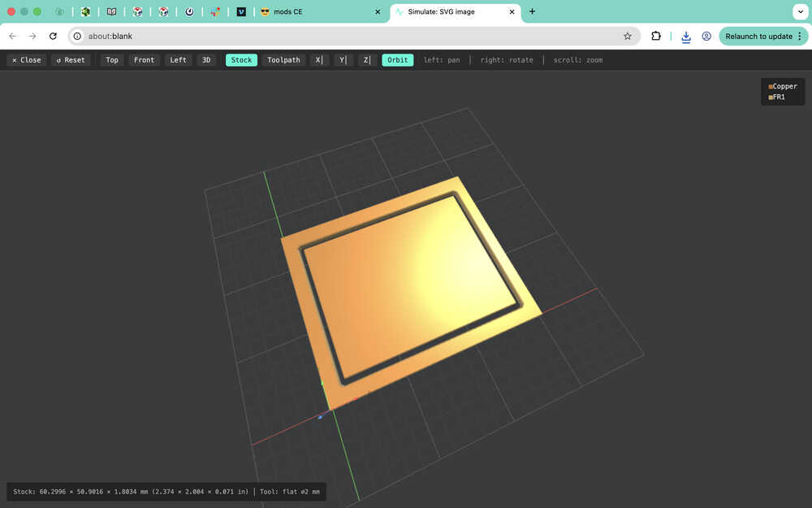The width and height of the screenshot is (812, 508).
Task: Open the first faded pinned tab
Action: 59,11
